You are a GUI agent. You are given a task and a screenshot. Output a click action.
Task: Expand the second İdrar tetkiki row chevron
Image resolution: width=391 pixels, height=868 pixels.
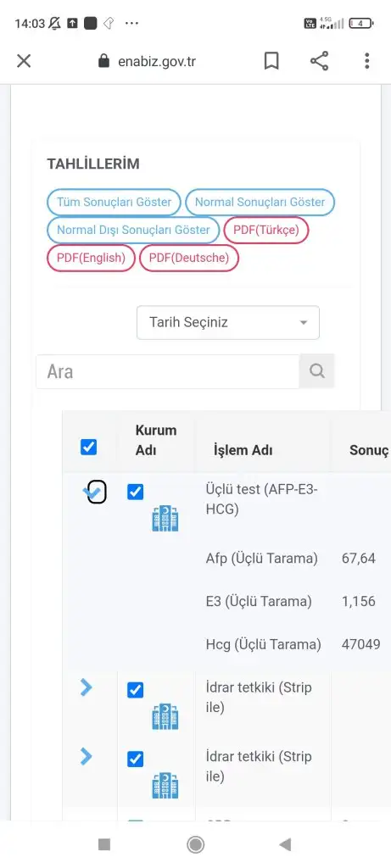[86, 756]
